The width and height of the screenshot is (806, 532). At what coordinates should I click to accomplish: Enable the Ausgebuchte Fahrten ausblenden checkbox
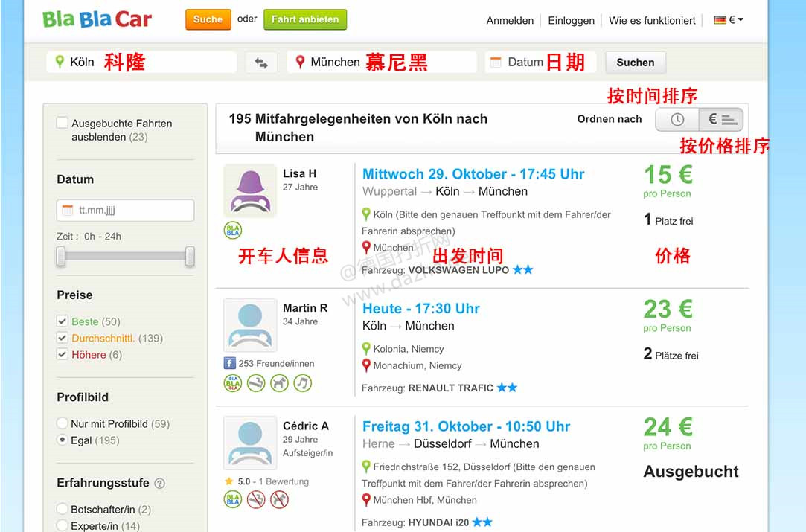coord(63,123)
